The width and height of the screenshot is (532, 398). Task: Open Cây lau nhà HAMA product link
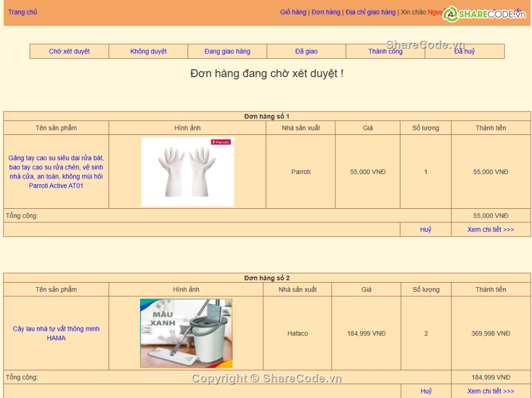point(56,333)
